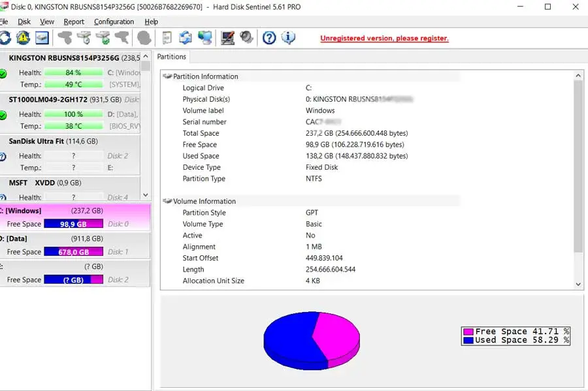Click the Start Offset value 449.839.104
The image size is (588, 391).
pos(324,258)
